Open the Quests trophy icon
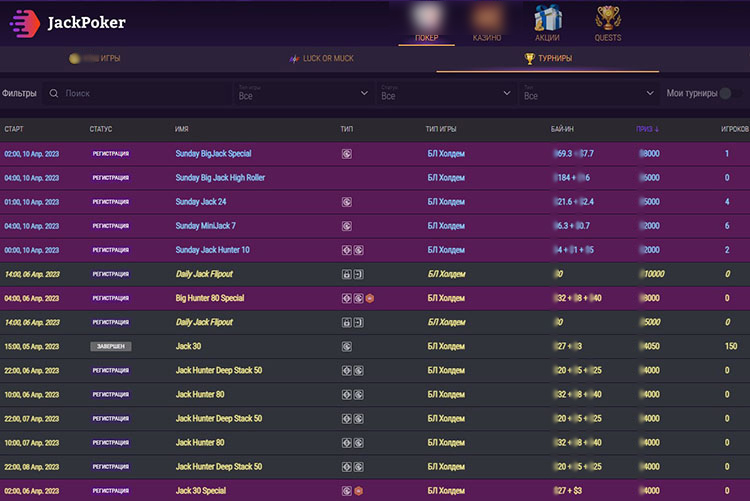Image resolution: width=750 pixels, height=501 pixels. tap(607, 18)
